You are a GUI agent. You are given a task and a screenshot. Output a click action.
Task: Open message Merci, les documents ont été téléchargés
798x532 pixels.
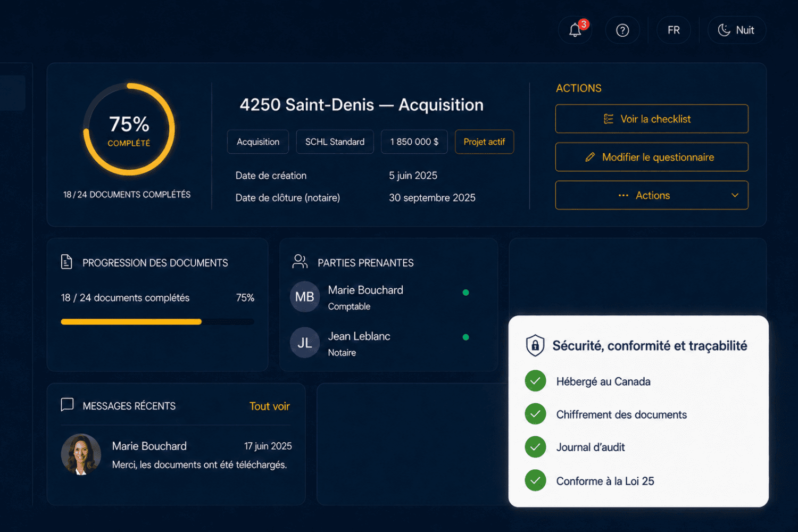point(199,465)
